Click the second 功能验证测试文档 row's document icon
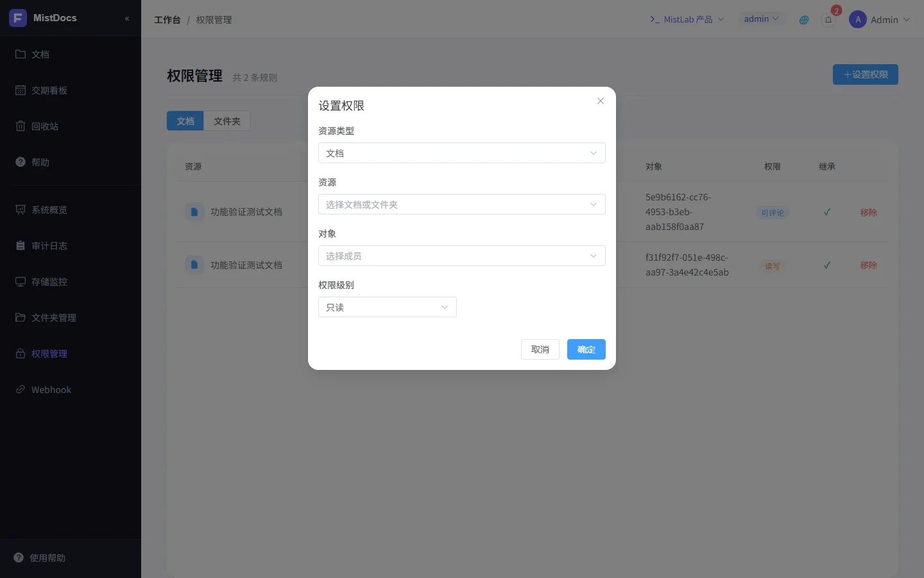The height and width of the screenshot is (578, 924). [194, 265]
